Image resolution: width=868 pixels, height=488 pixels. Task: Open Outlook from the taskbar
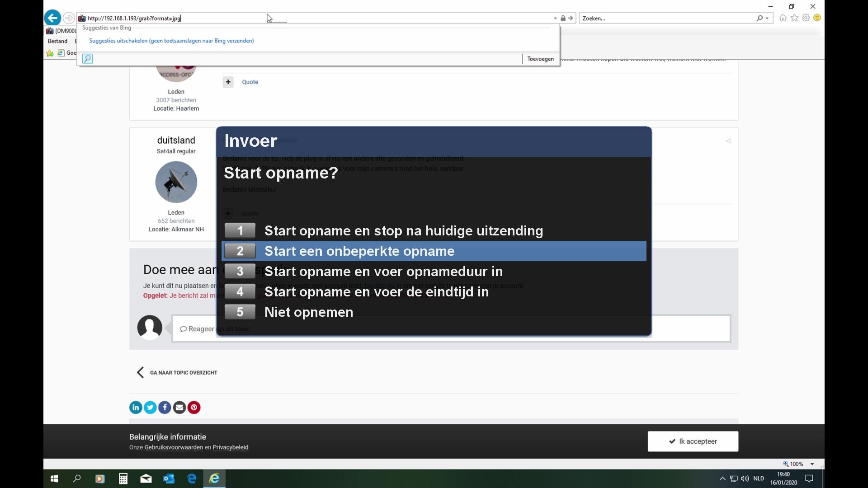coord(169,479)
